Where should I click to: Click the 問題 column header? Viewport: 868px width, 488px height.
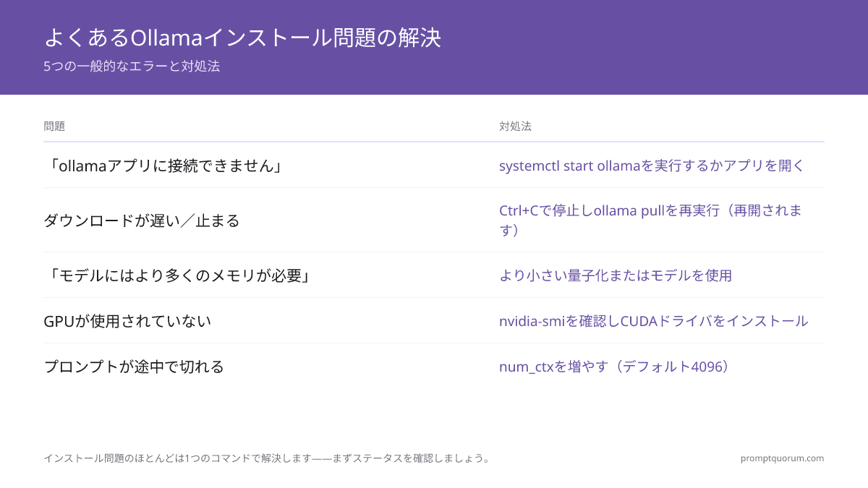54,126
